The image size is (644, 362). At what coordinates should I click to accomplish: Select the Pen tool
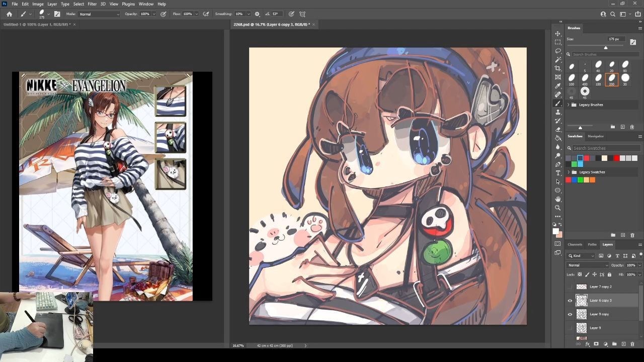(557, 164)
